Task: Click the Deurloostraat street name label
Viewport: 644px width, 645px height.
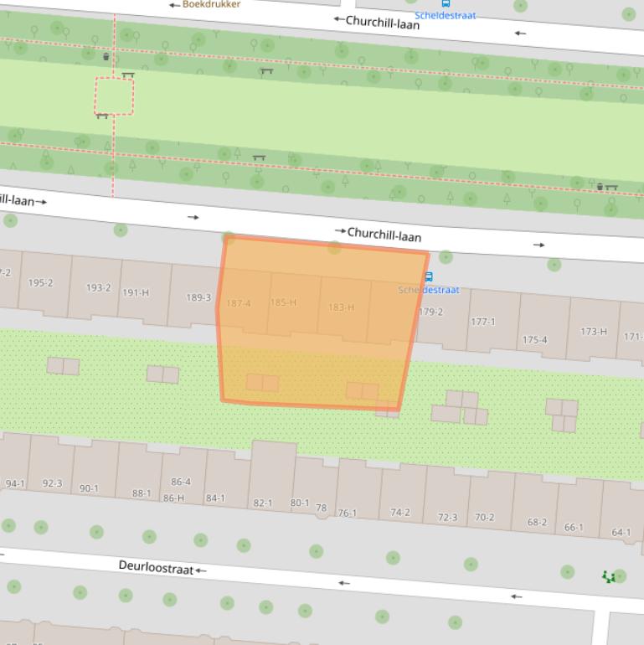Action: click(x=156, y=567)
